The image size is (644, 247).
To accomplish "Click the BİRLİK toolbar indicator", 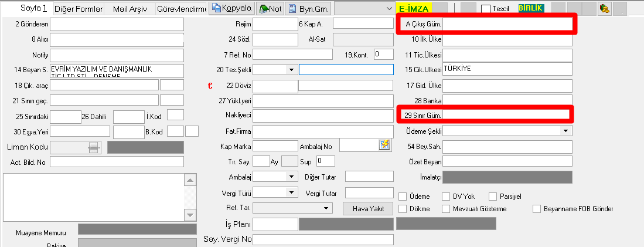I will tap(531, 8).
